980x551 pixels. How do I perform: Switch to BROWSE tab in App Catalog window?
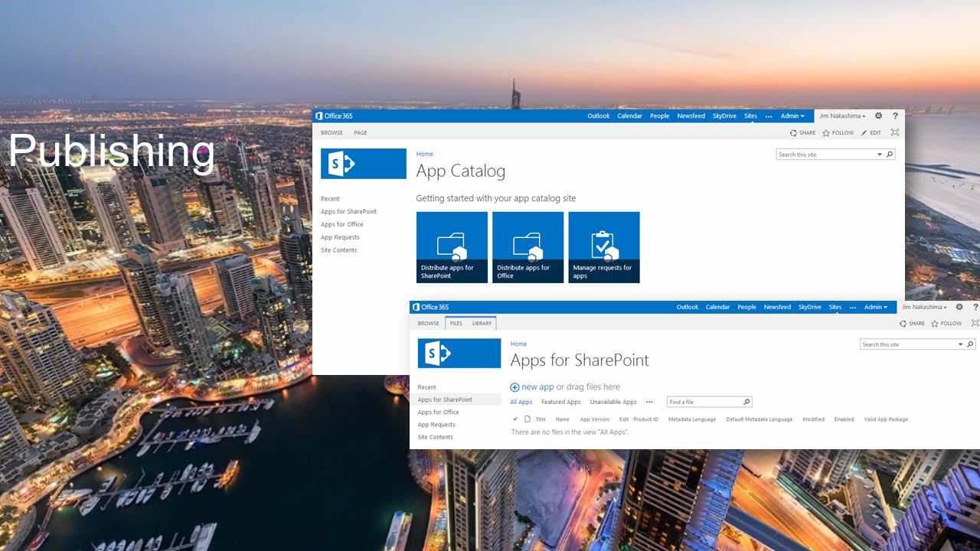332,133
